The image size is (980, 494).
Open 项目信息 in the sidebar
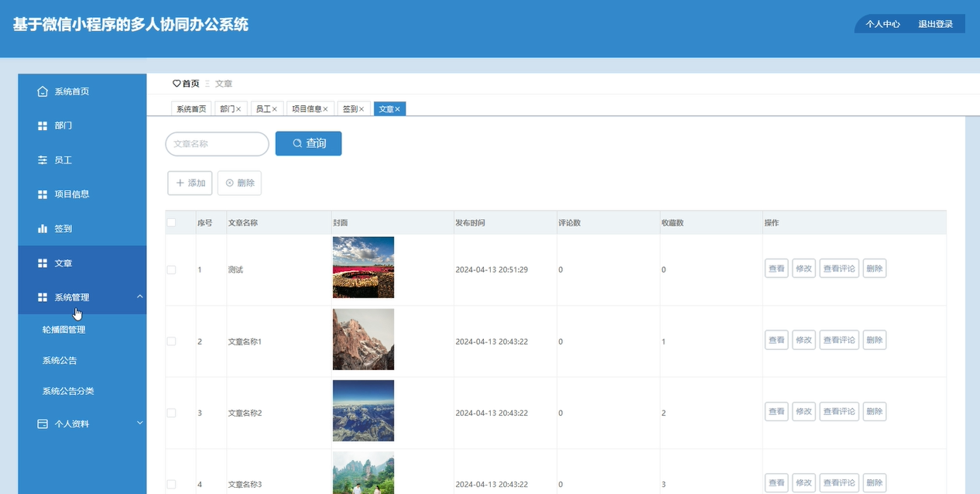coord(82,194)
